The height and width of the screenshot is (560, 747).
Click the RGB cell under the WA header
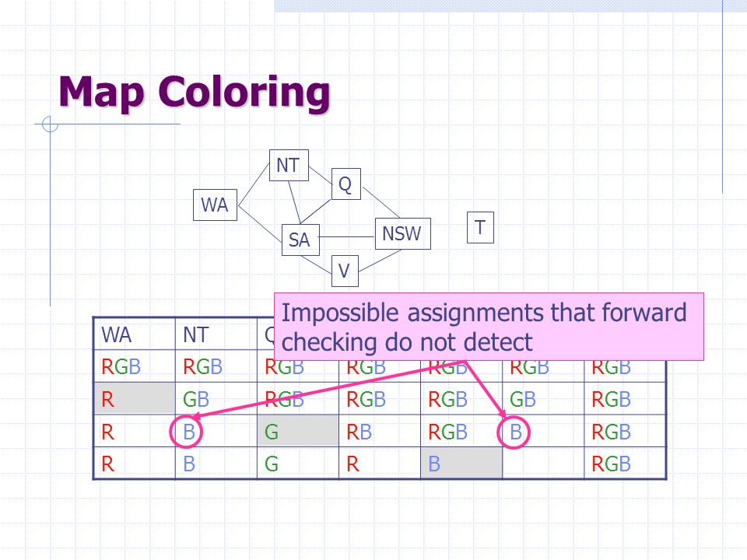point(135,366)
